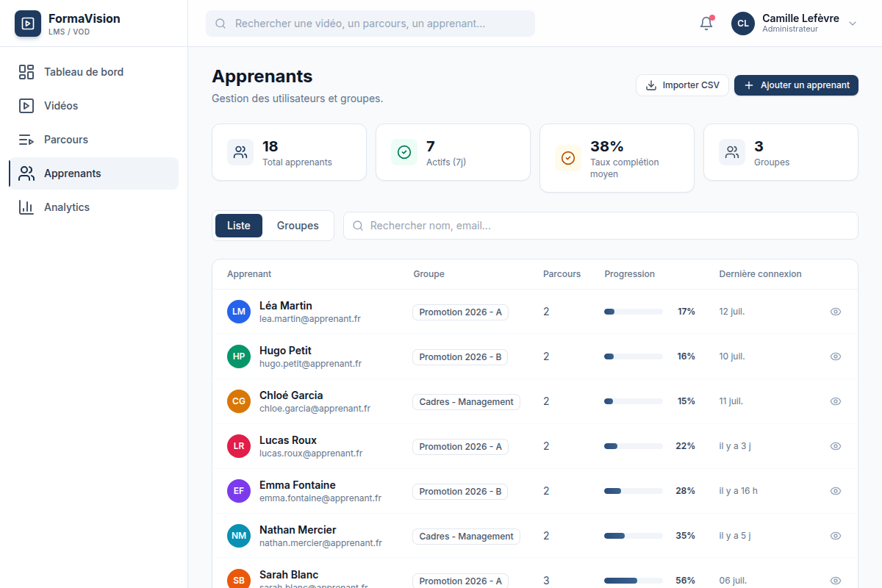Screen dimensions: 882x588
Task: Click the Taux complétion moyen icon
Action: click(568, 158)
